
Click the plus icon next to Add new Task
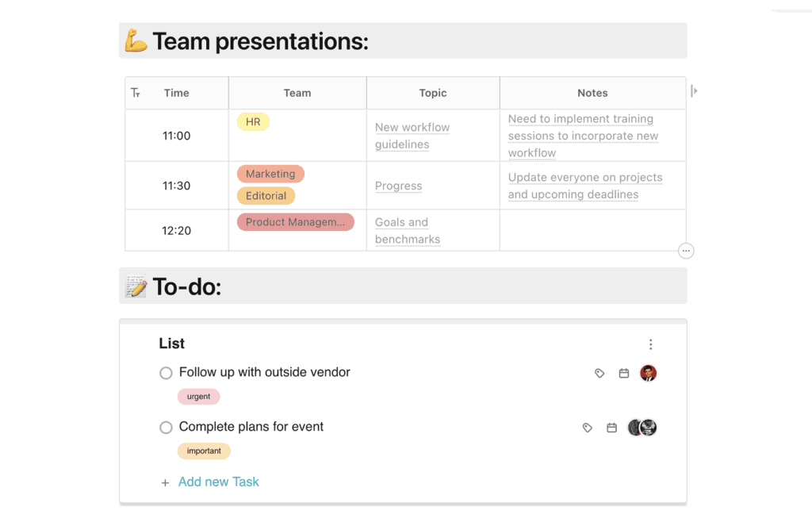pyautogui.click(x=164, y=482)
